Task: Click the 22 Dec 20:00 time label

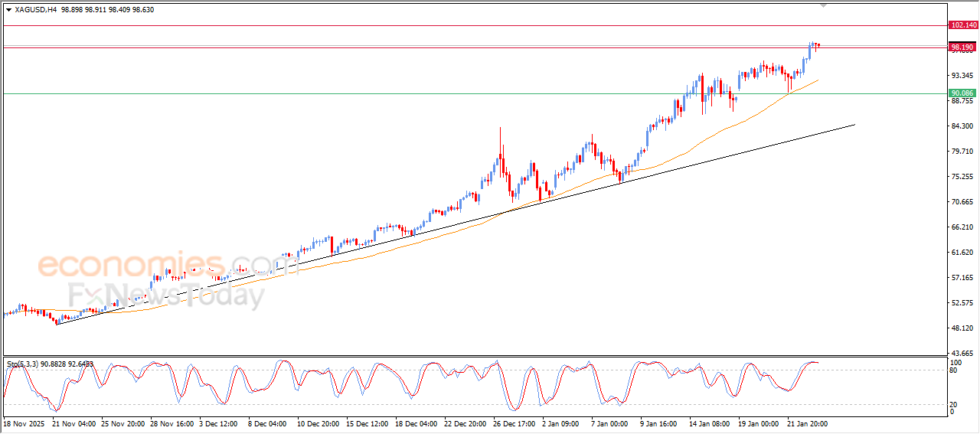Action: (x=466, y=423)
